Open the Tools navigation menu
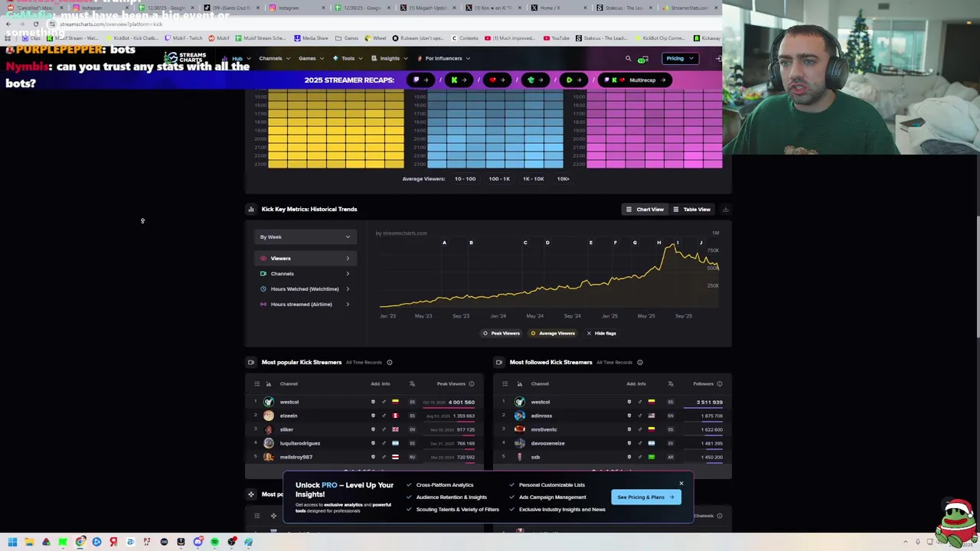Screen dimensions: 980x551 [x=347, y=58]
